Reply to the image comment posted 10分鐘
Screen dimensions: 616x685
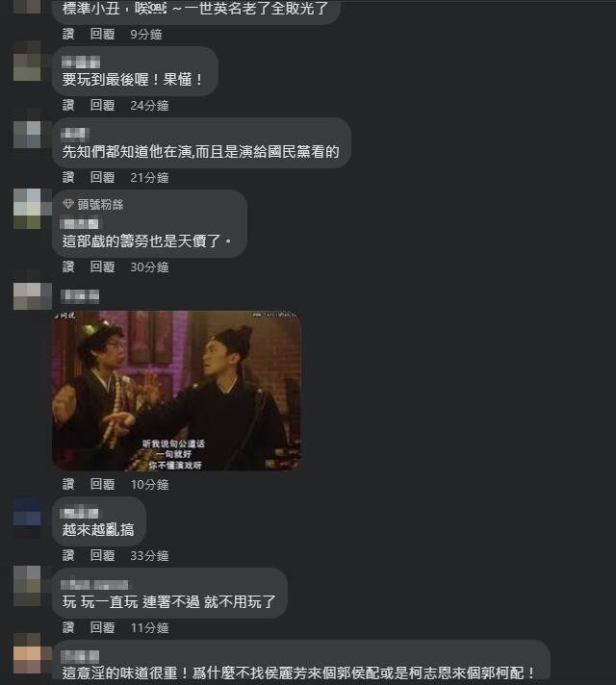[x=102, y=484]
